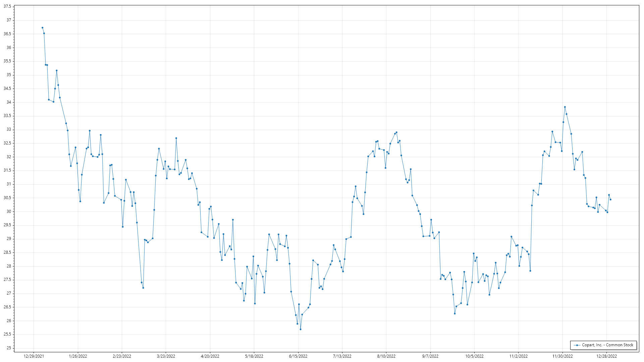Select the 5/18/2022 x-axis date label
This screenshot has width=644, height=362.
point(254,356)
